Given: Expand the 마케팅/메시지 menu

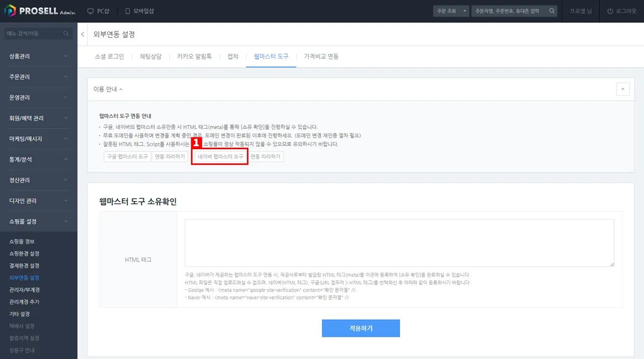Looking at the screenshot, I should tap(38, 139).
